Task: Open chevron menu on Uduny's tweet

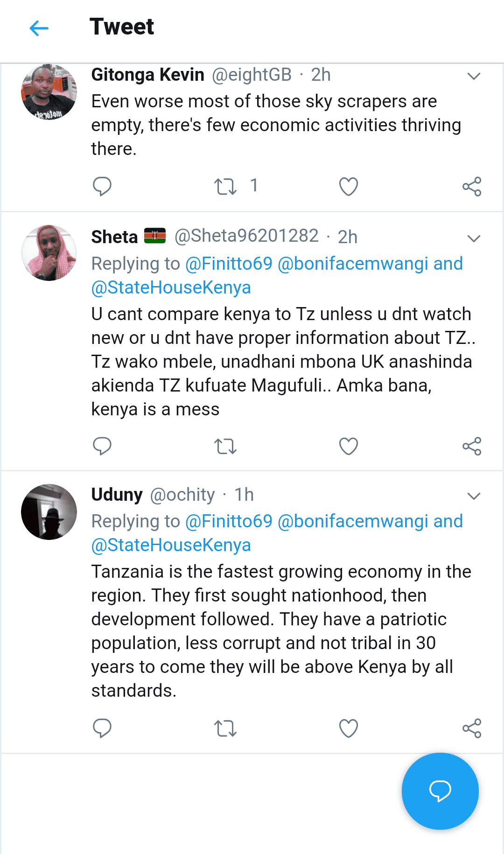Action: 474,496
